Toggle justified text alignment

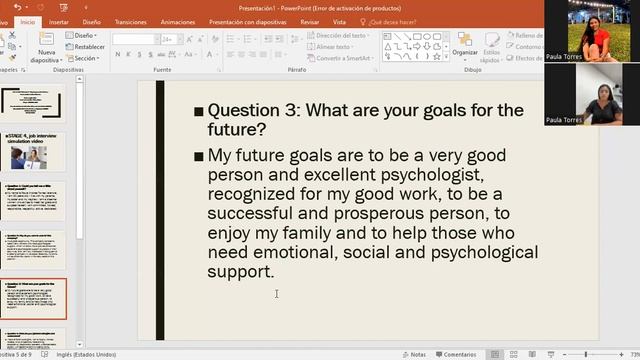pos(263,54)
